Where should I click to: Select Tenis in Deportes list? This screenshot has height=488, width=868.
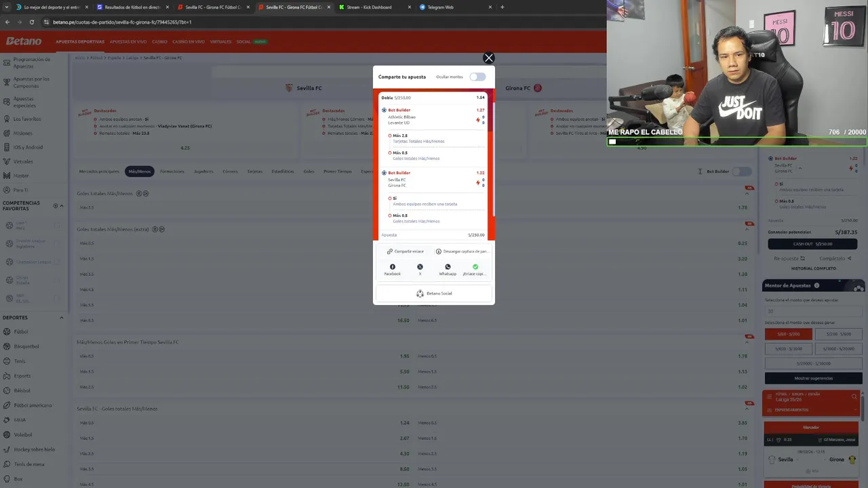point(20,361)
